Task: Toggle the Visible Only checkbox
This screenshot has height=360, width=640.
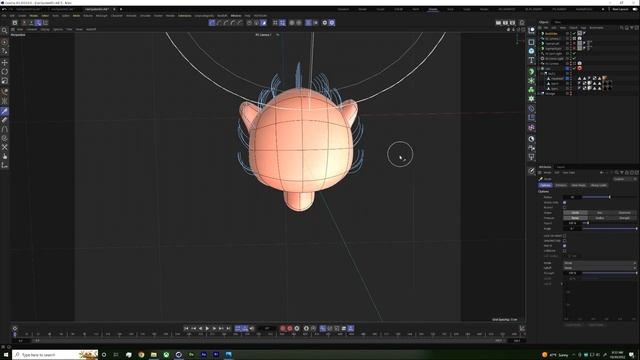Action: tap(564, 202)
